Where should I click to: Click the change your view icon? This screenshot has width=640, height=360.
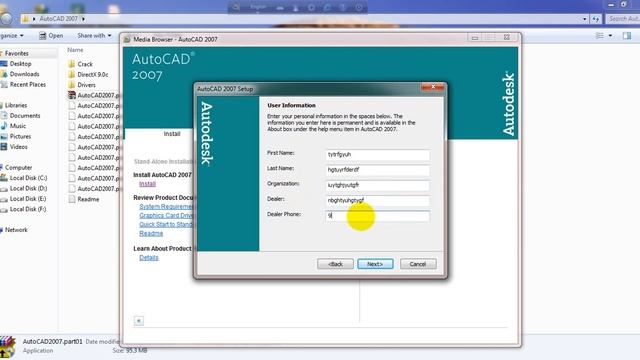pyautogui.click(x=600, y=36)
